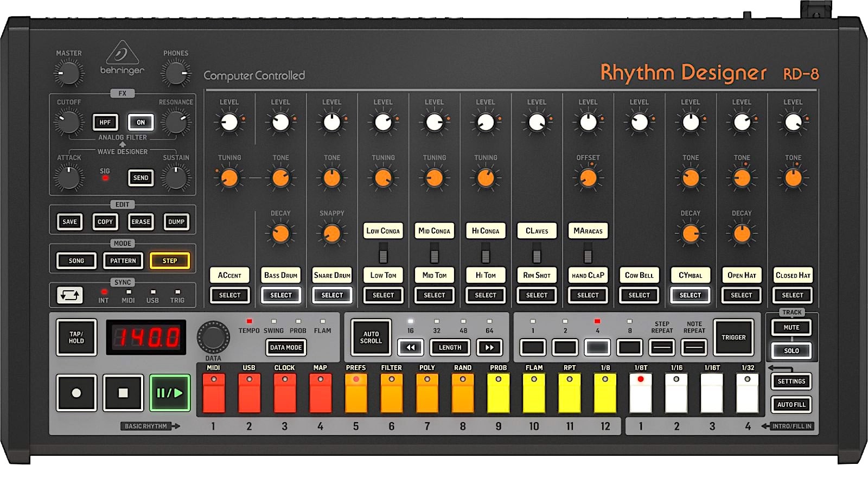
Task: Toggle the HPF filter button
Action: 105,123
